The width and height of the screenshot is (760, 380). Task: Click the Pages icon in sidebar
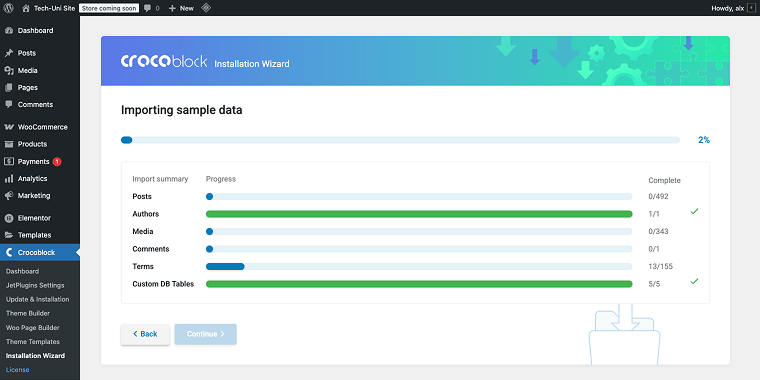click(x=9, y=88)
